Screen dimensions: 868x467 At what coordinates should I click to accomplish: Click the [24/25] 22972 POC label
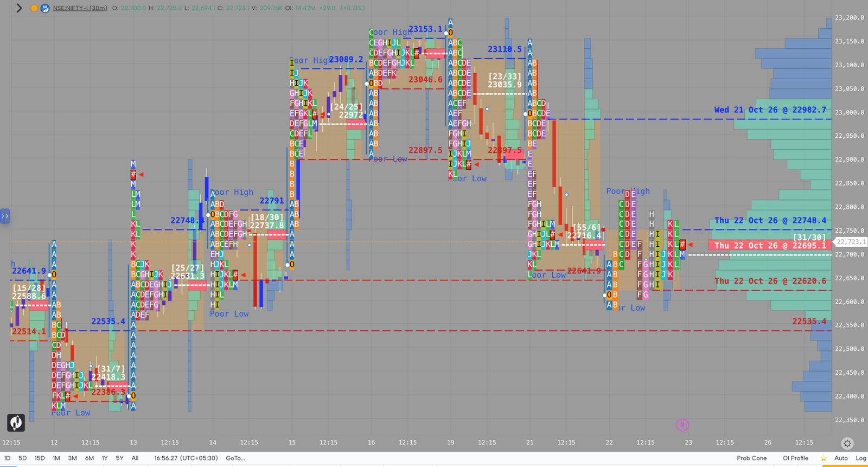click(347, 111)
